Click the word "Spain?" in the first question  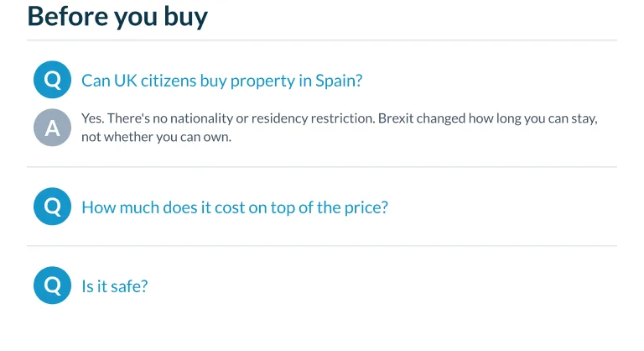click(x=339, y=81)
